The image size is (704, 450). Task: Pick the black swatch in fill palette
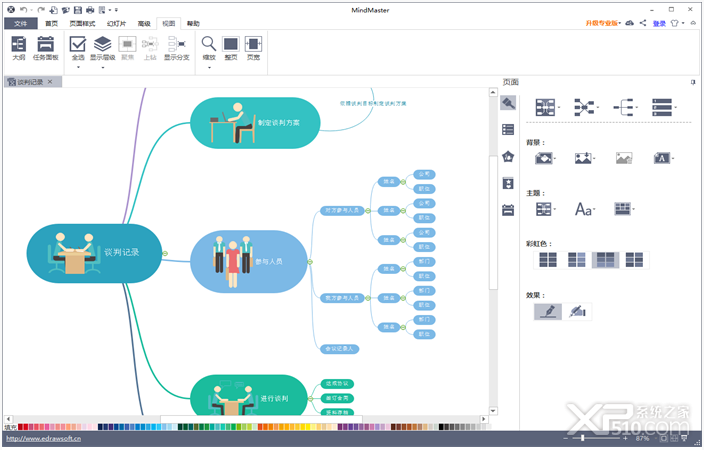(x=441, y=427)
